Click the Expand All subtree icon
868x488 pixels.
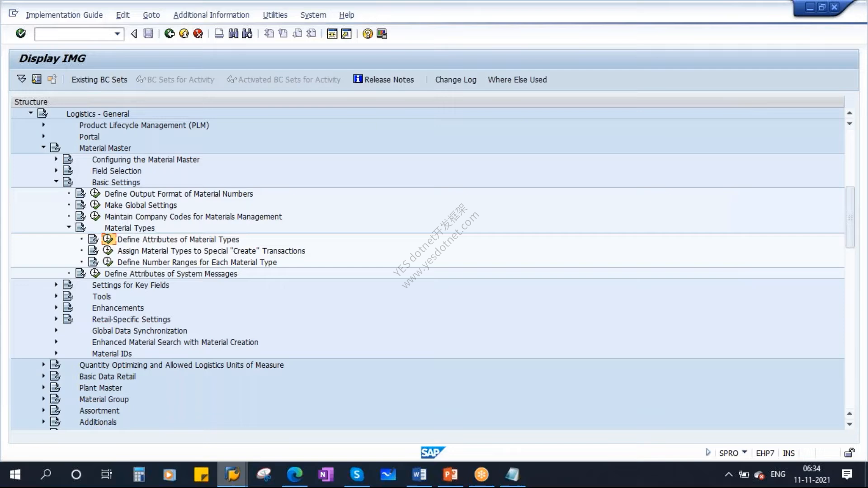pyautogui.click(x=22, y=79)
